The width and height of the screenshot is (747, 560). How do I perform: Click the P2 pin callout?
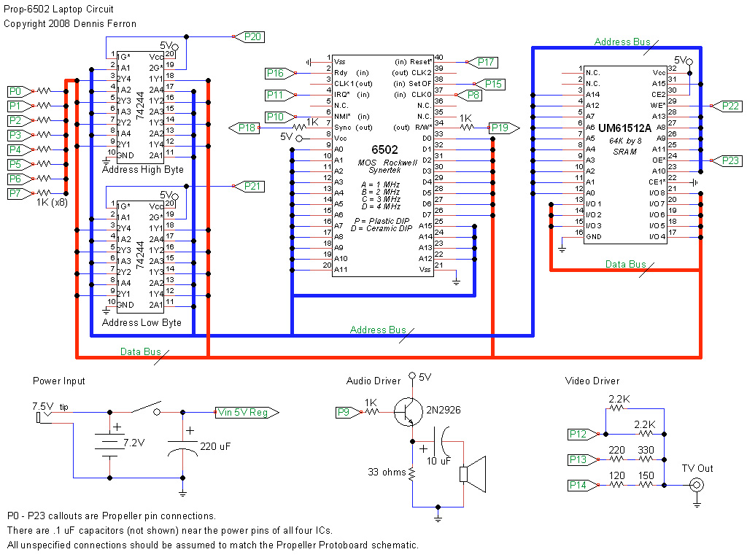tap(21, 120)
